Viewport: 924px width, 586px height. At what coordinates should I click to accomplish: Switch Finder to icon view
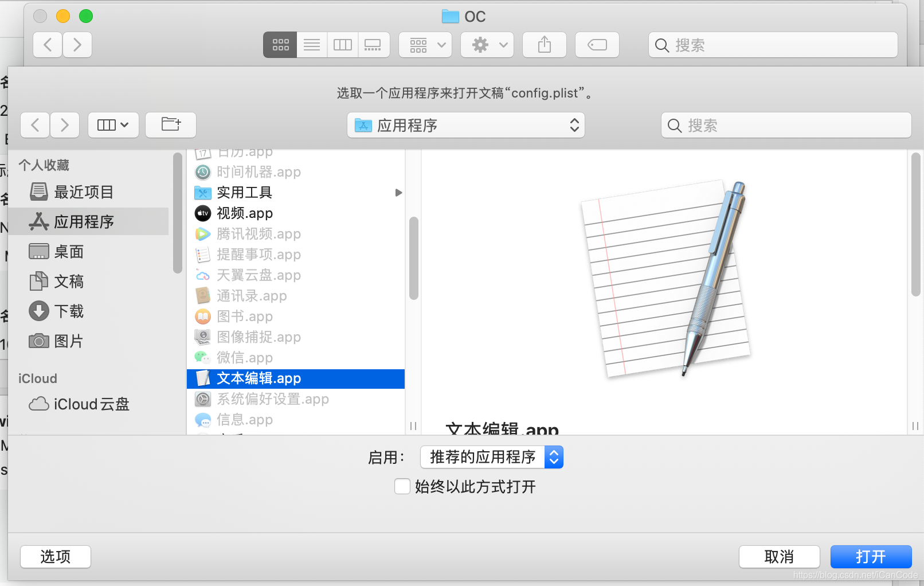[x=280, y=45]
